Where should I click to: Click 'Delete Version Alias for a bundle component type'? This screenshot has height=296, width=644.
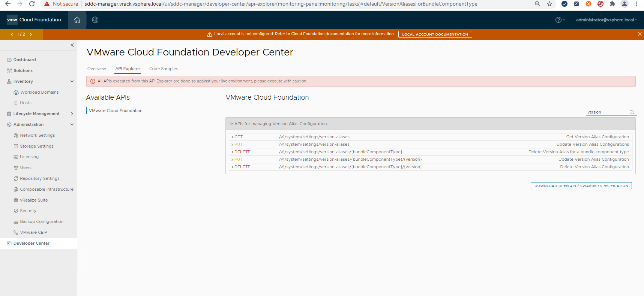point(579,152)
